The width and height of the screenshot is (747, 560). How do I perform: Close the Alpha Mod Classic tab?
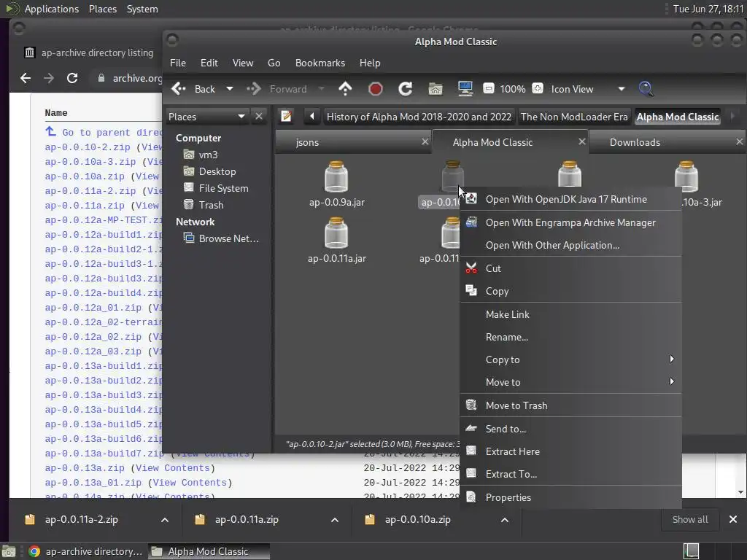pyautogui.click(x=581, y=142)
